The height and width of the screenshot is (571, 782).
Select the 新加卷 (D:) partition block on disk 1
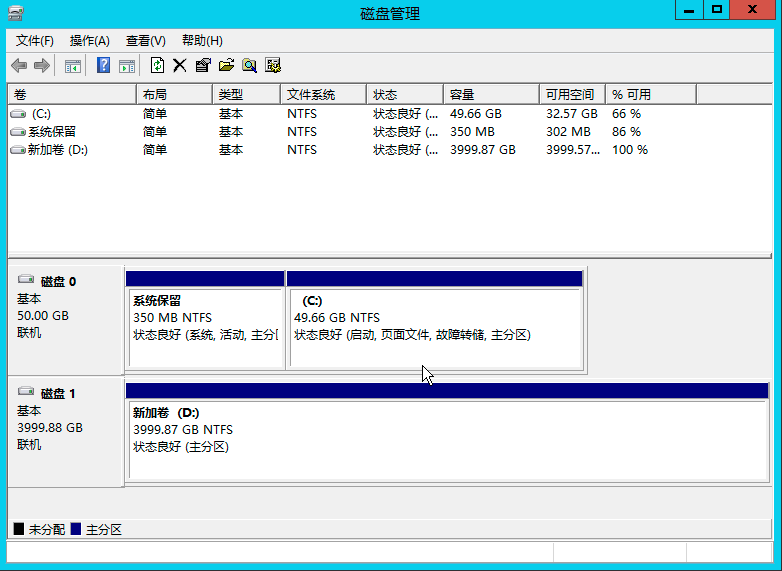pos(447,432)
